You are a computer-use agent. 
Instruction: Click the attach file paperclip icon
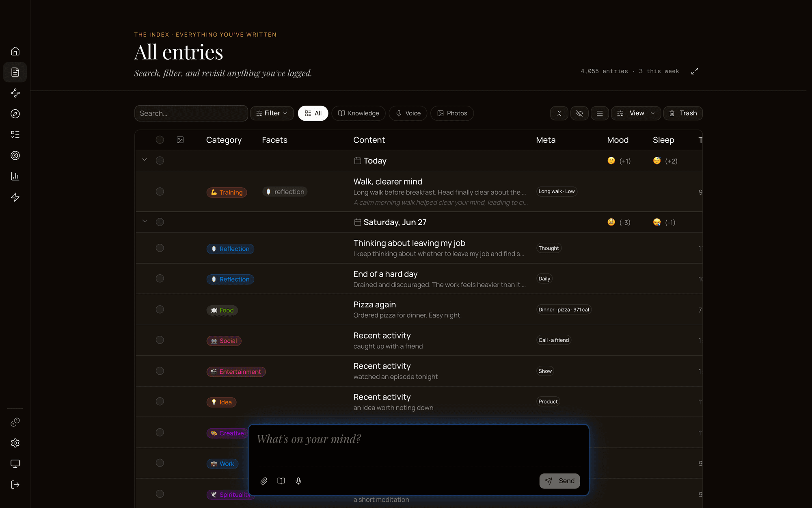tap(264, 481)
